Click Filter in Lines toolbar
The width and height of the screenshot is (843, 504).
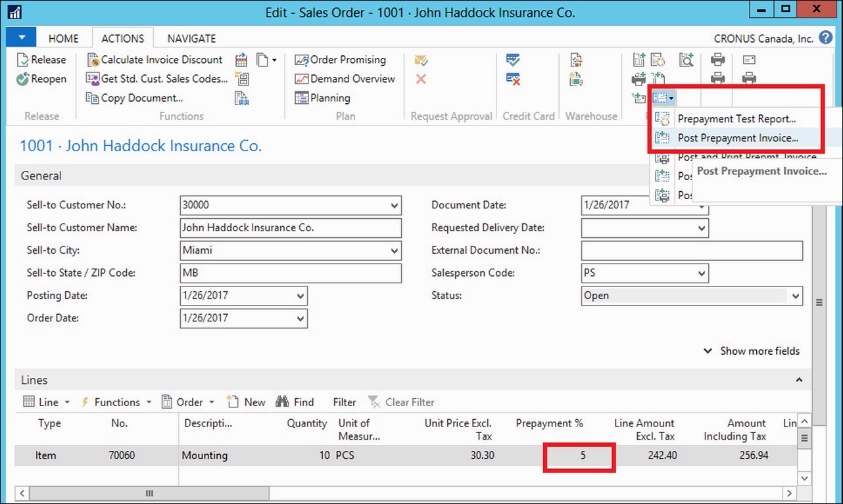[x=345, y=402]
